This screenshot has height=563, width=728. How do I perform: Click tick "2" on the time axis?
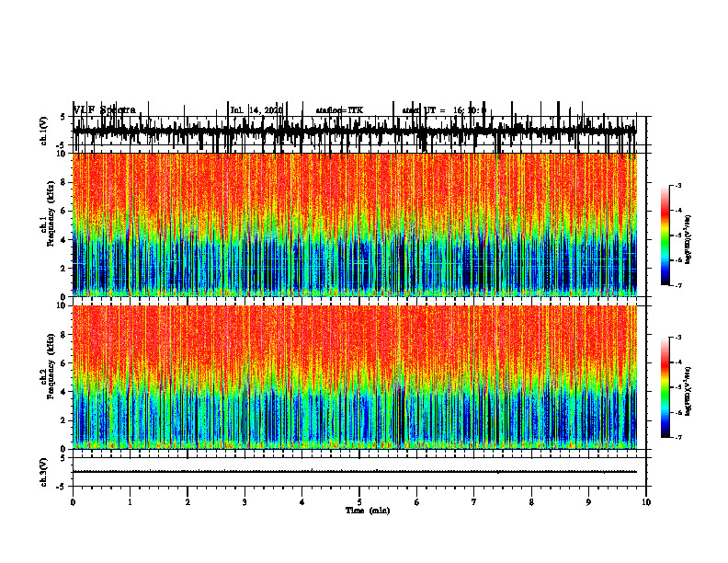tap(188, 502)
